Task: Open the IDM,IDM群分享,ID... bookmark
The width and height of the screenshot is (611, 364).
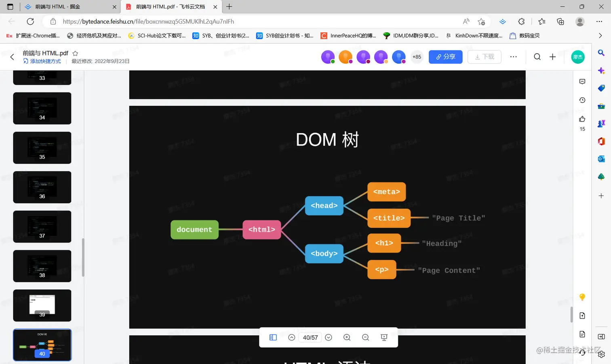Action: (411, 36)
